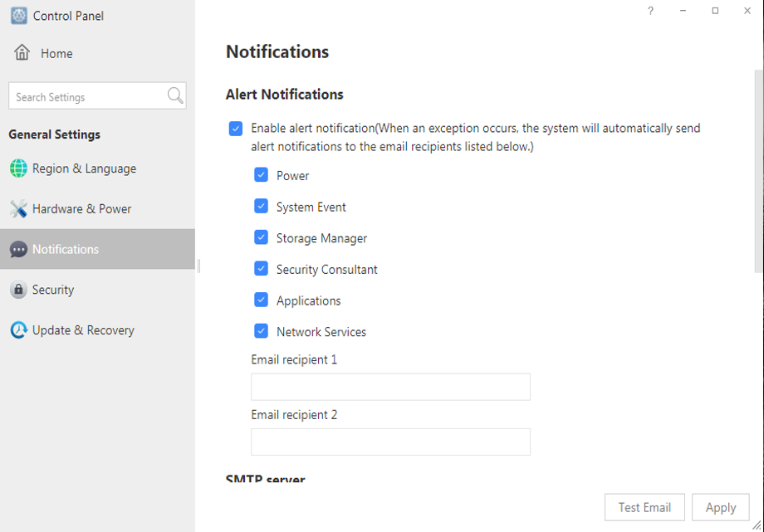
Task: Select the Notifications speech bubble icon
Action: [x=18, y=250]
